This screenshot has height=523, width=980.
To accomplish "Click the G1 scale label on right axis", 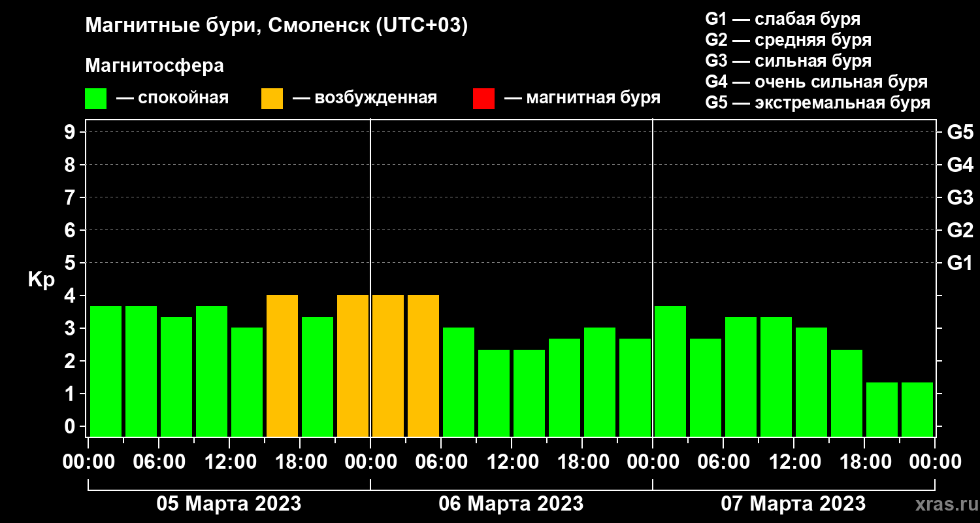I will point(960,263).
